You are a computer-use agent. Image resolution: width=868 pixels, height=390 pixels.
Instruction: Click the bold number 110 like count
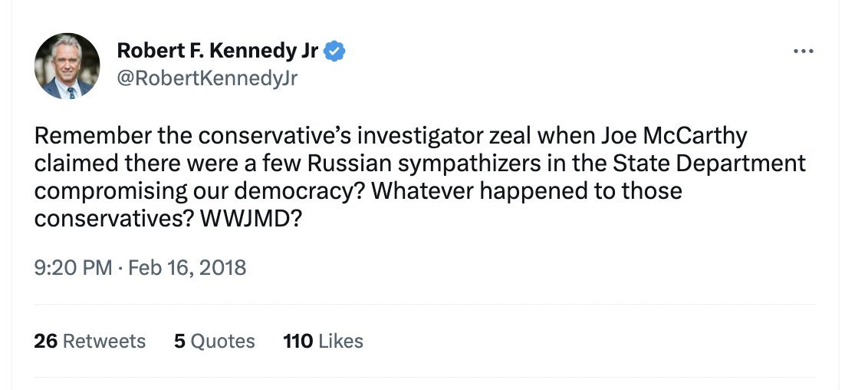pyautogui.click(x=298, y=341)
